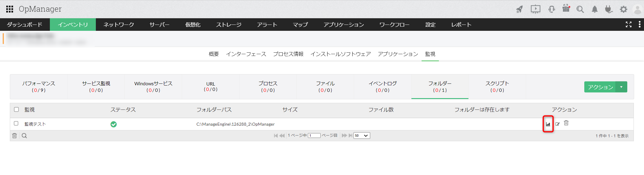Open the apps grid menu icon
The height and width of the screenshot is (175, 644).
pos(10,9)
